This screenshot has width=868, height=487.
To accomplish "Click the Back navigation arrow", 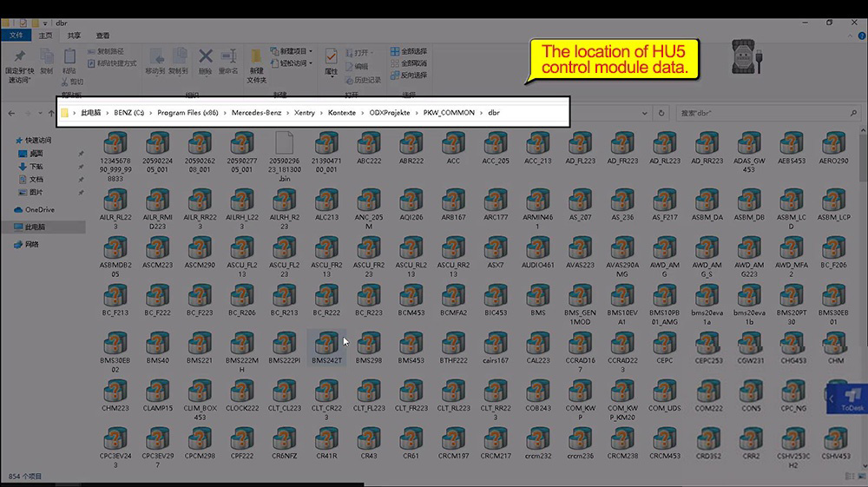I will pyautogui.click(x=11, y=113).
